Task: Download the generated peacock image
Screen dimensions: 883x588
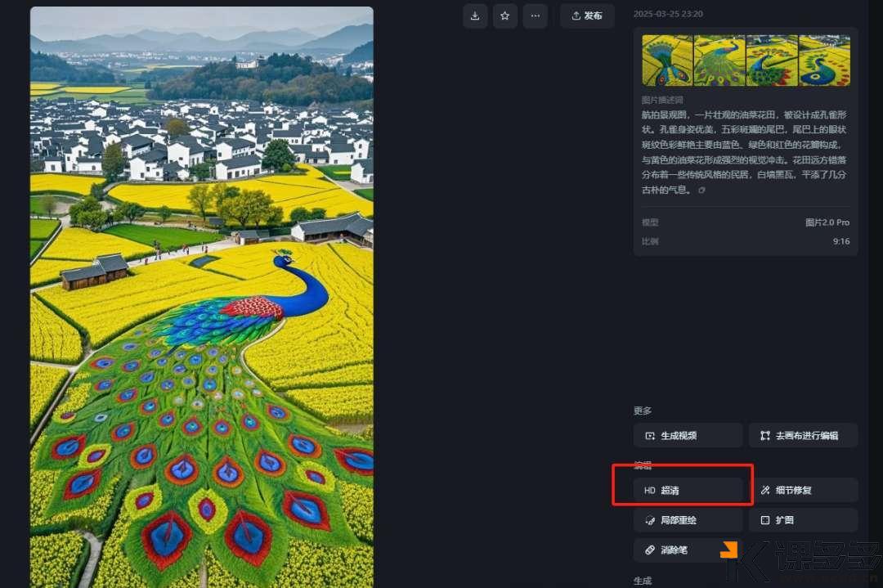Action: (476, 16)
